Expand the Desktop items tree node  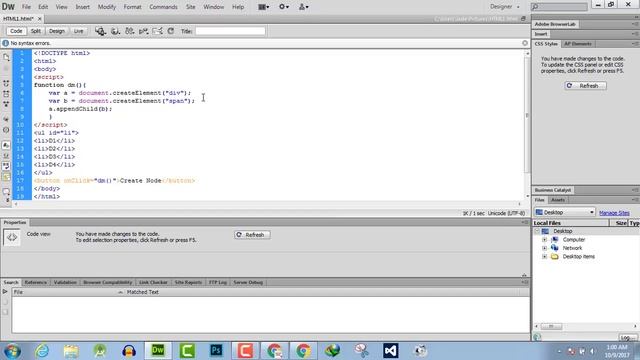point(544,257)
